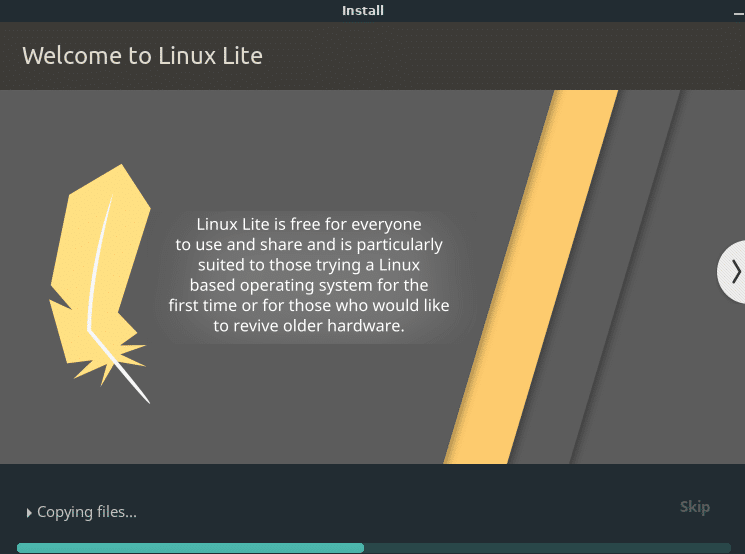Click the installation progress bar

click(x=373, y=548)
